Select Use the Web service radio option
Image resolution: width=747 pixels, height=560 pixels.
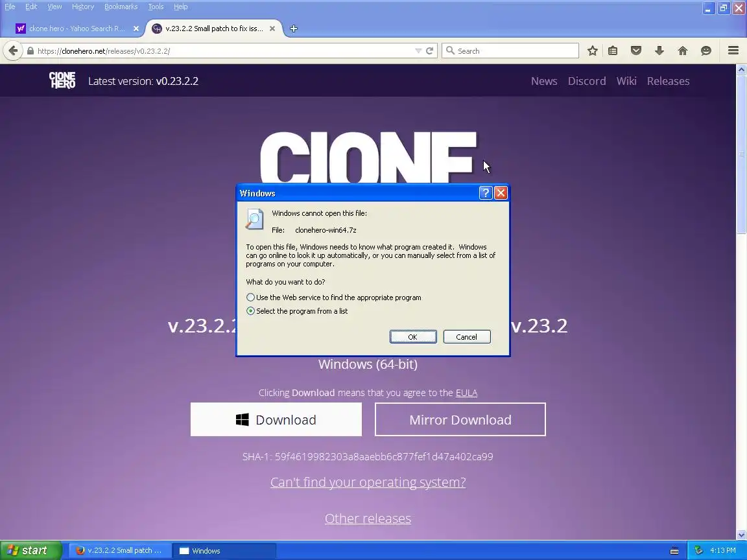(x=250, y=297)
